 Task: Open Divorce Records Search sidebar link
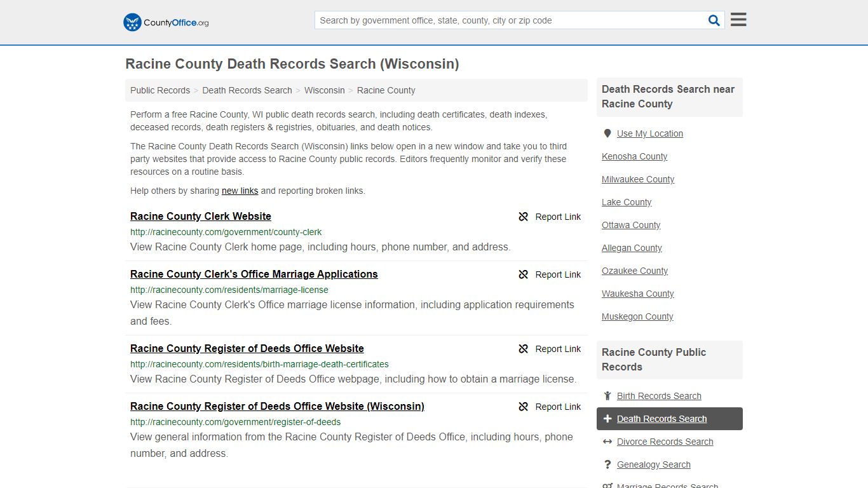pos(665,442)
